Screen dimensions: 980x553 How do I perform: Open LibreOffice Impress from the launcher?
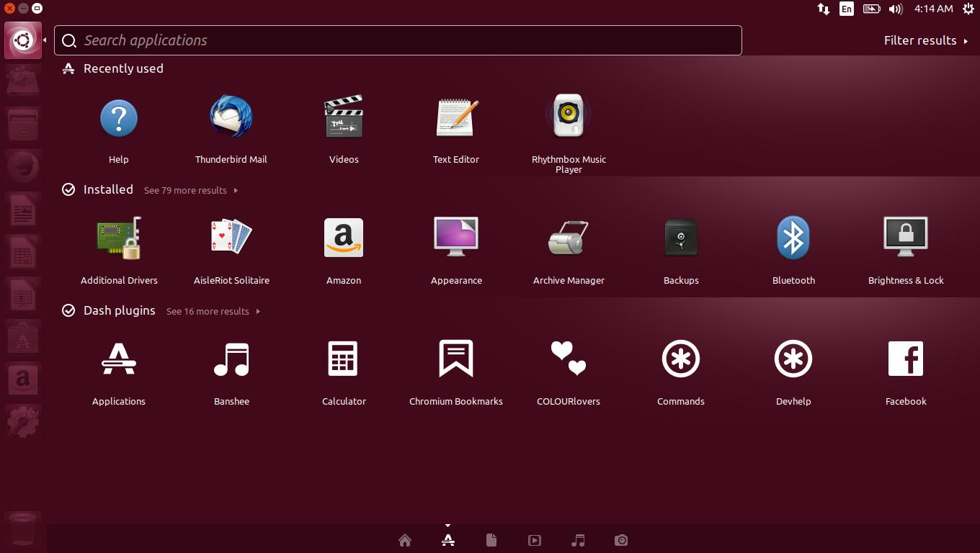pyautogui.click(x=23, y=295)
